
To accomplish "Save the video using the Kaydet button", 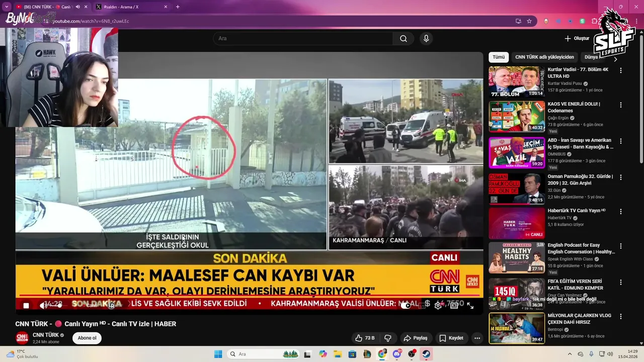I will (451, 338).
